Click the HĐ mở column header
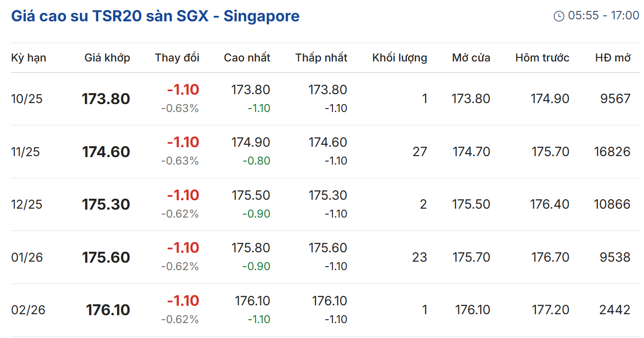The height and width of the screenshot is (338, 644). click(613, 58)
